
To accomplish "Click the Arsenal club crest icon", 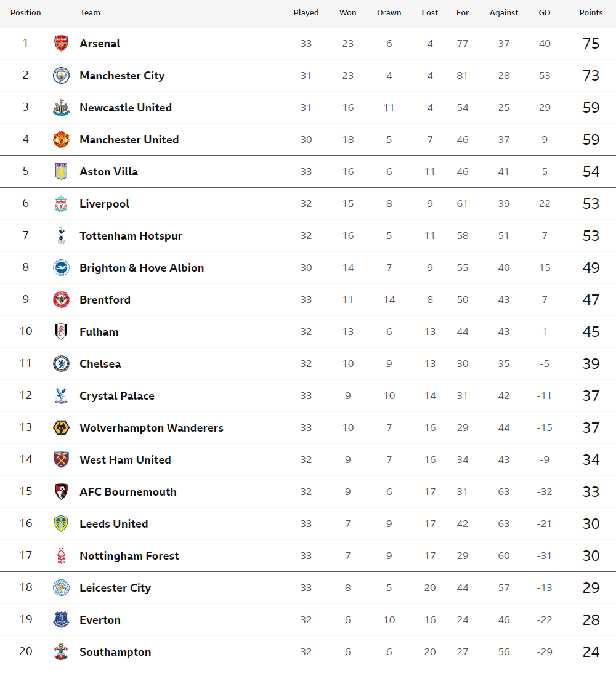I will [61, 43].
